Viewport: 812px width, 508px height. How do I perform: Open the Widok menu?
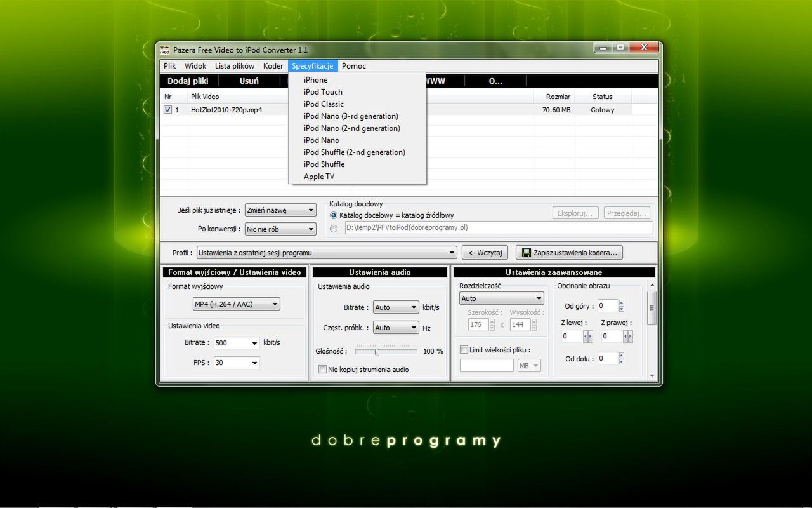pos(195,66)
